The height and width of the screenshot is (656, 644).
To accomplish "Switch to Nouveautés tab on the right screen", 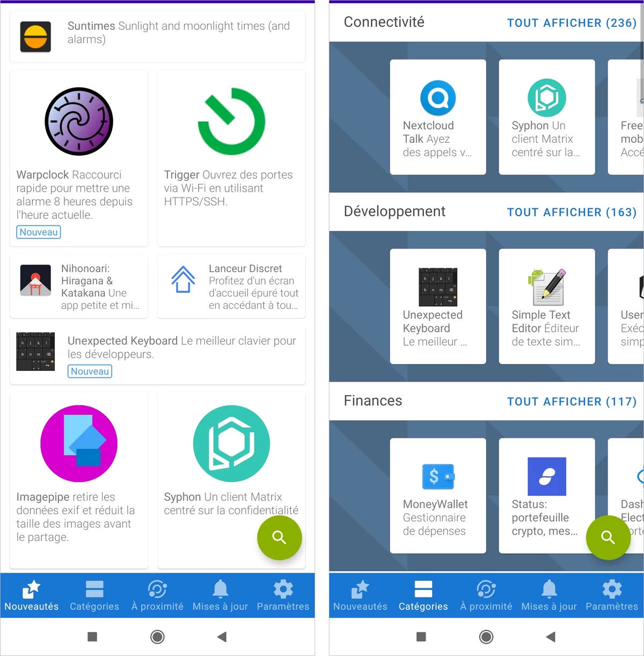I will click(360, 595).
